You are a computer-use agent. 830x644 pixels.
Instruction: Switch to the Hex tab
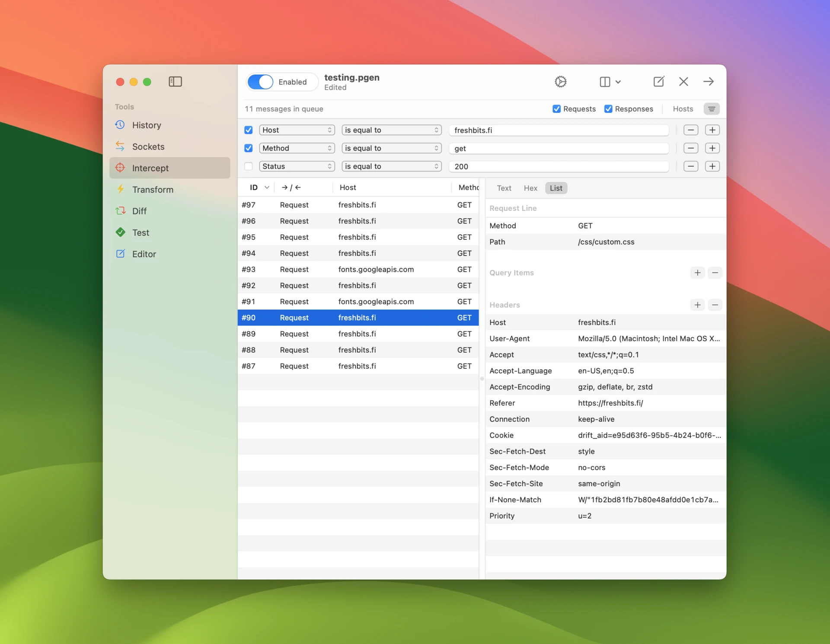click(530, 188)
